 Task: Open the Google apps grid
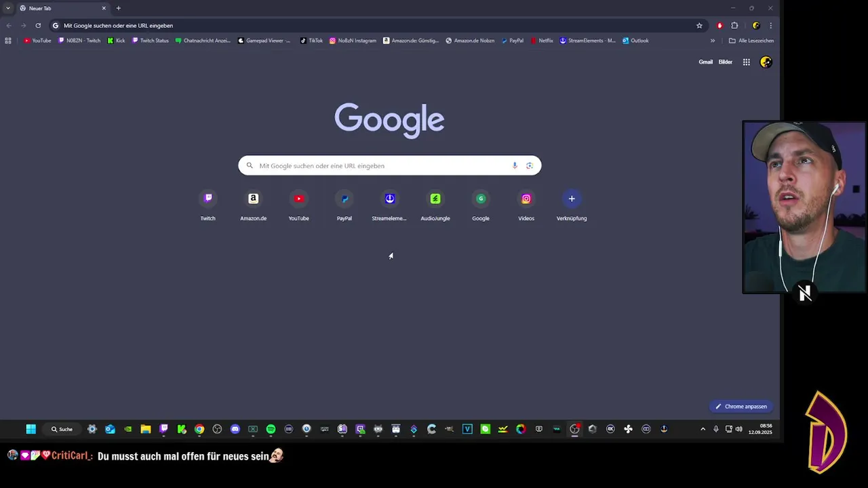pos(746,62)
